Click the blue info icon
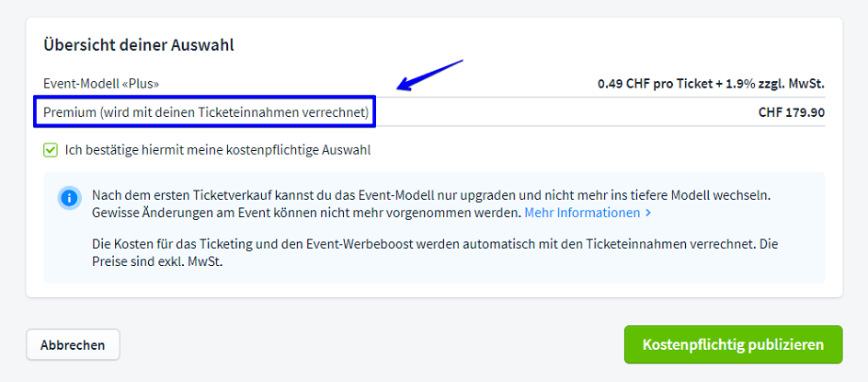The width and height of the screenshot is (868, 382). (69, 198)
